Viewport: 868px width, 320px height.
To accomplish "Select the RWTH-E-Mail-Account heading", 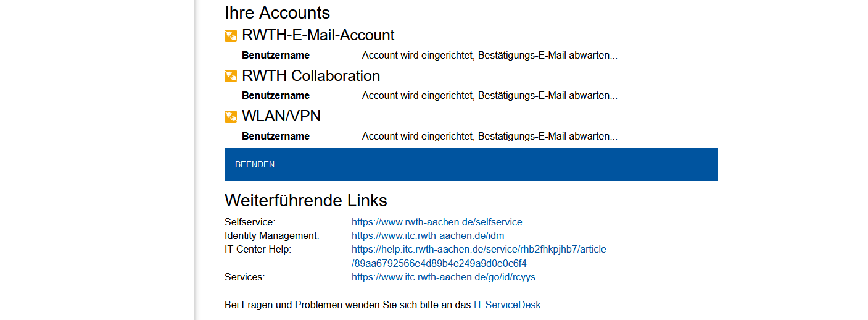I will (318, 35).
